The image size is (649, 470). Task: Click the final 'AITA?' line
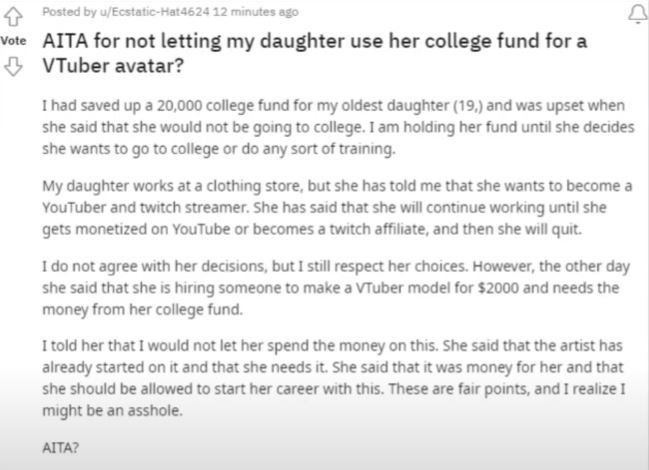tap(60, 448)
